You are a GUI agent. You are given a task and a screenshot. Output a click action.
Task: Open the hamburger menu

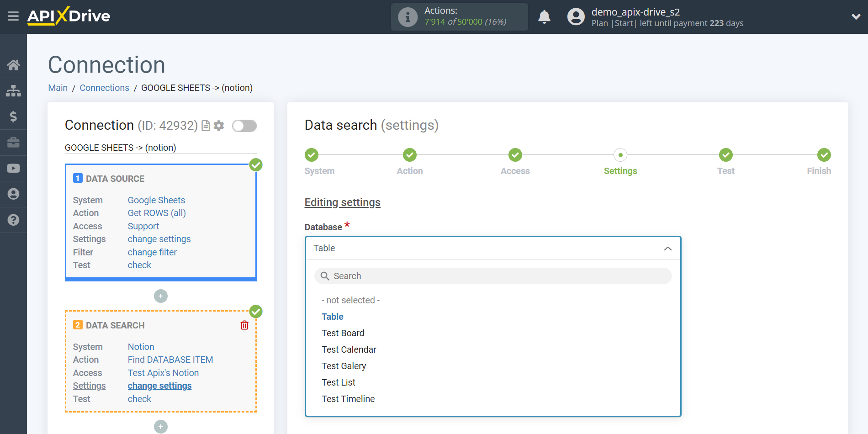point(13,16)
